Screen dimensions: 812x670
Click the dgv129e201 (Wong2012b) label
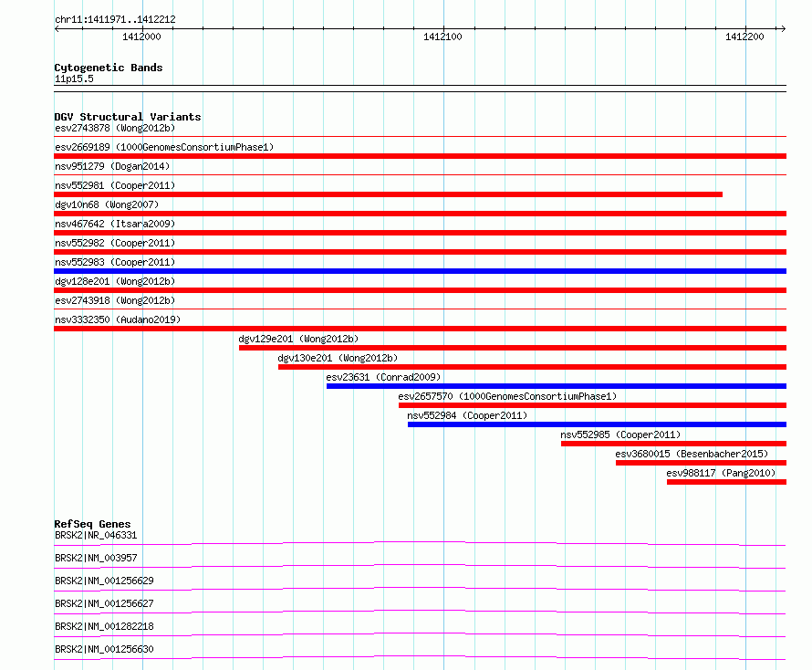298,339
